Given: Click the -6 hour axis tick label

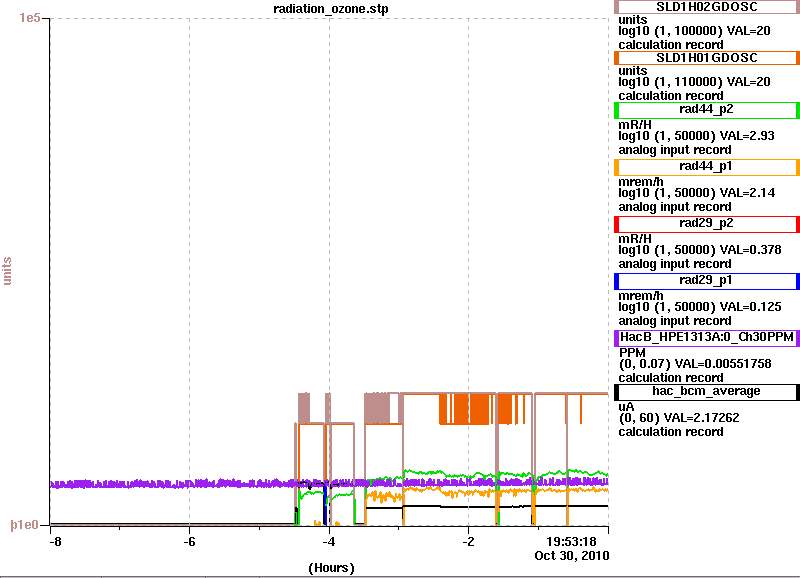Looking at the screenshot, I should coord(189,542).
